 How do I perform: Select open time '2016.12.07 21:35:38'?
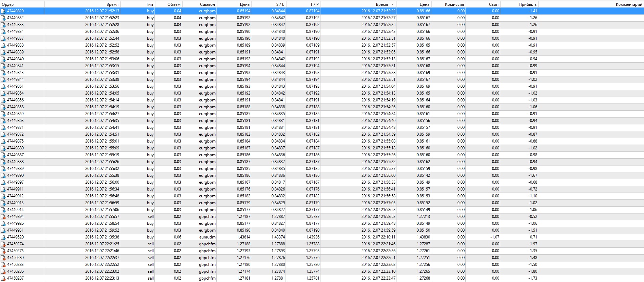click(102, 237)
